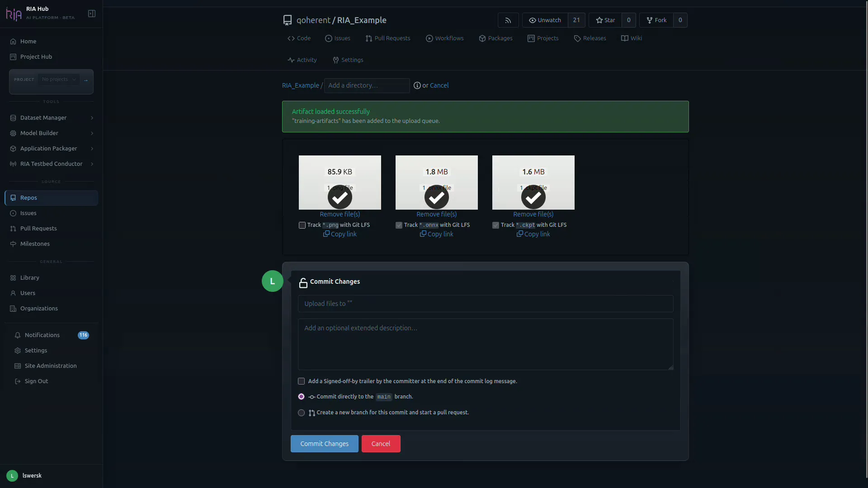The height and width of the screenshot is (488, 868).
Task: Expand the Model Builder chevron
Action: tap(92, 133)
